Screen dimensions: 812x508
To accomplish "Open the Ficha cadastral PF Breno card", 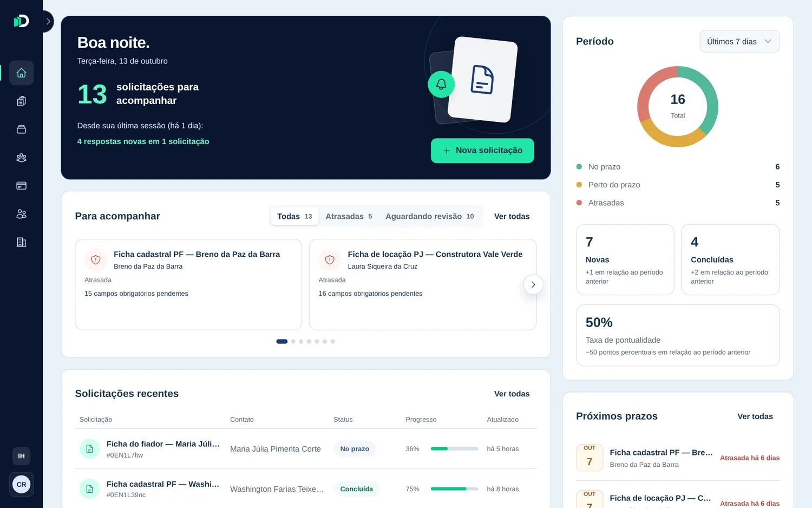I will point(188,284).
